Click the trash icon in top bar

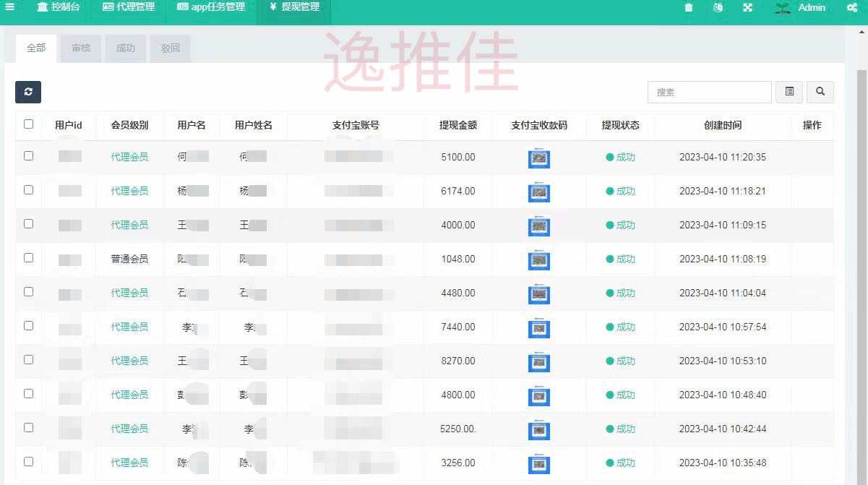(x=688, y=8)
